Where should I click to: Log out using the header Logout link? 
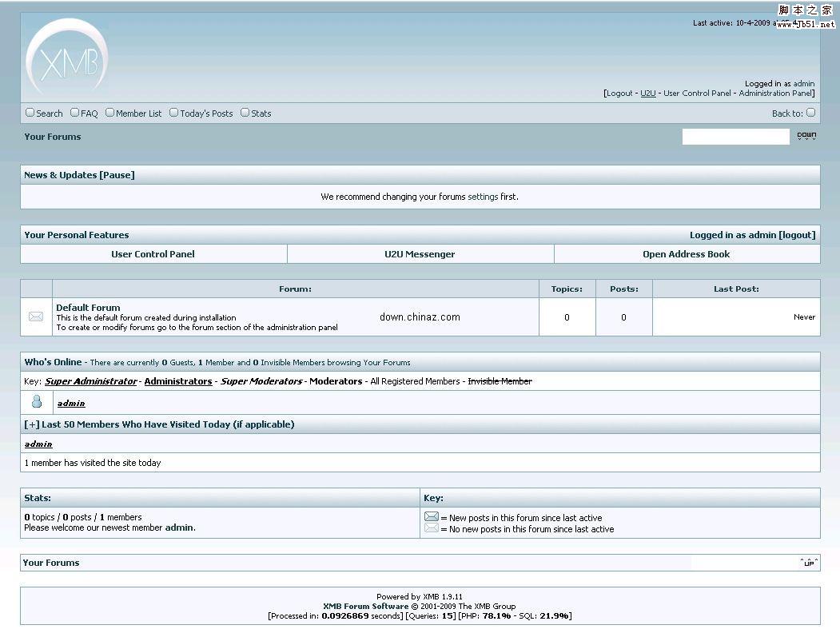[x=620, y=94]
